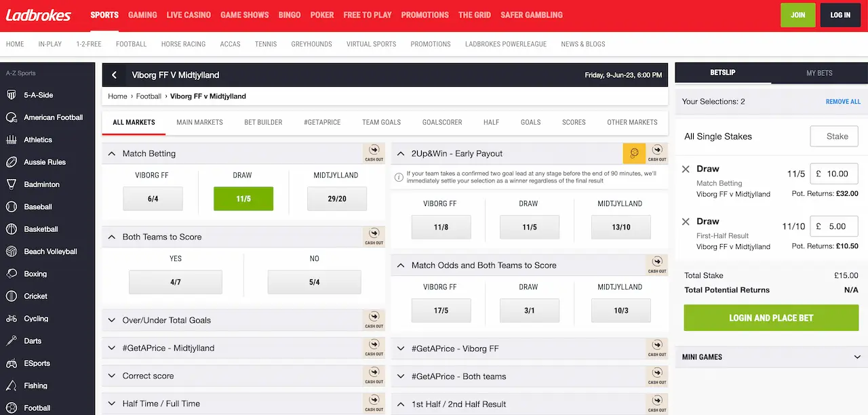Open the Live Casino top menu
This screenshot has height=415, width=868.
coord(189,15)
